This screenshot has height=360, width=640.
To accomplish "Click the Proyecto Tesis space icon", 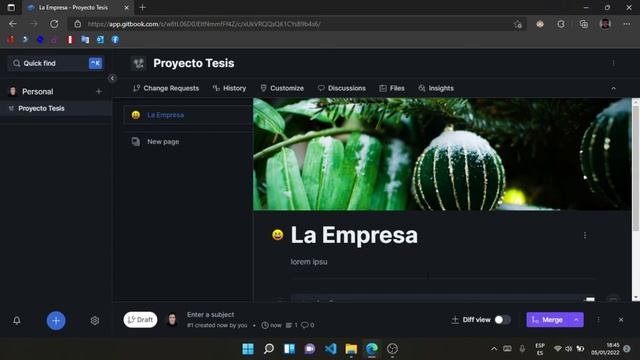I will point(139,63).
